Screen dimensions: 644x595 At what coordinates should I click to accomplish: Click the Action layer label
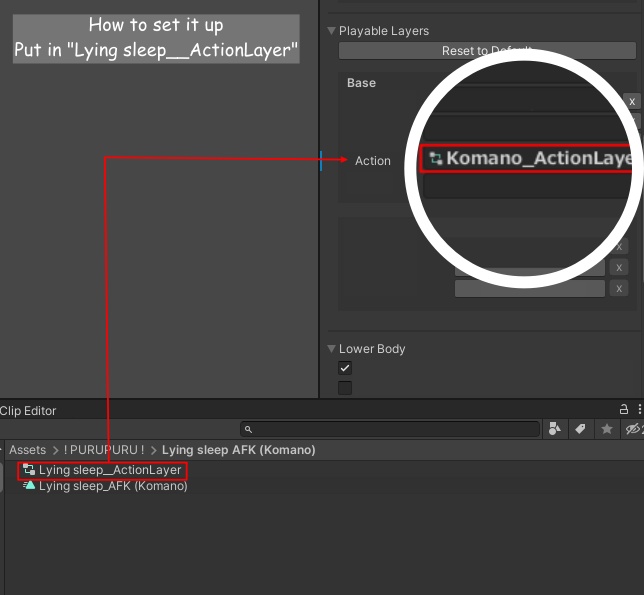click(x=373, y=161)
